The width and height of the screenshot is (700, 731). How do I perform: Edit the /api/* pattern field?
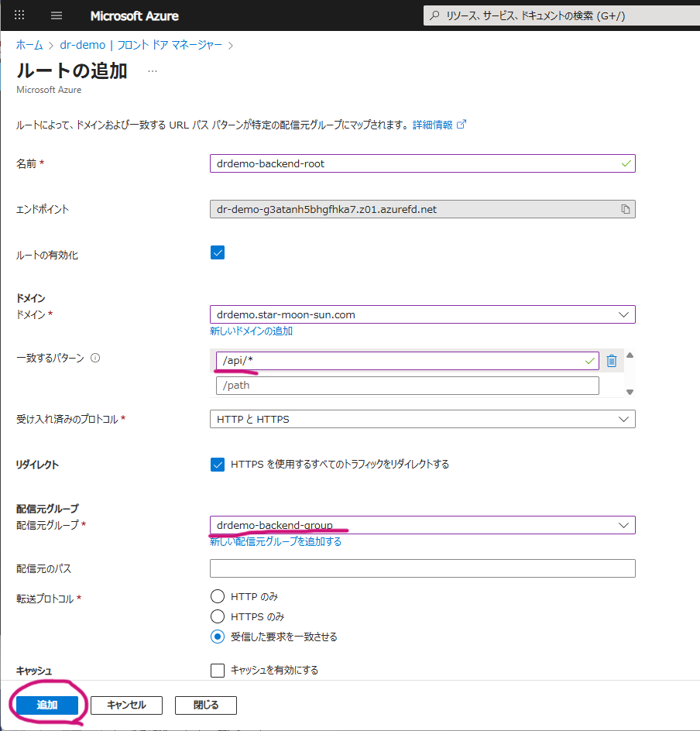[x=407, y=361]
